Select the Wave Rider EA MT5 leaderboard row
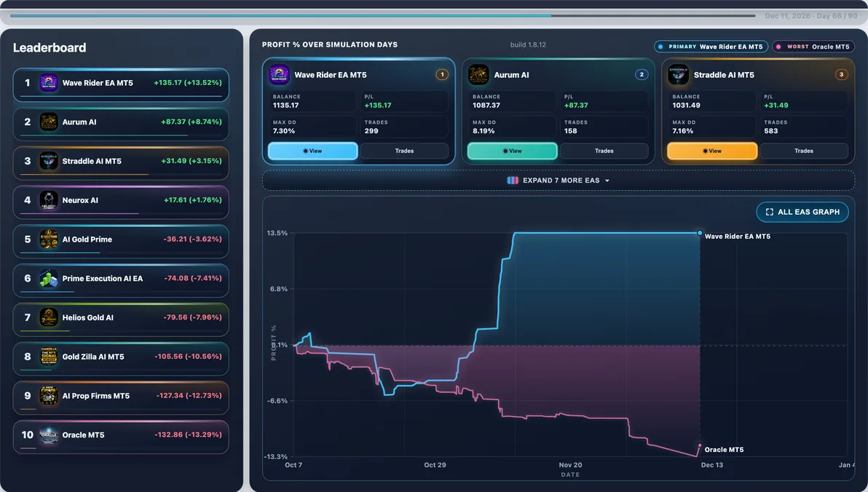The height and width of the screenshot is (492, 868). point(121,84)
